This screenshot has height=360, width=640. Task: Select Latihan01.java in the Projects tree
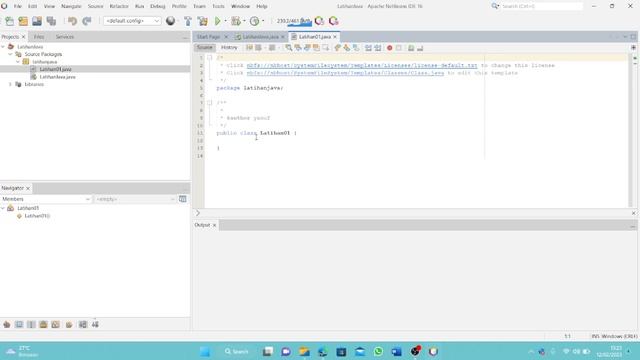pyautogui.click(x=56, y=69)
